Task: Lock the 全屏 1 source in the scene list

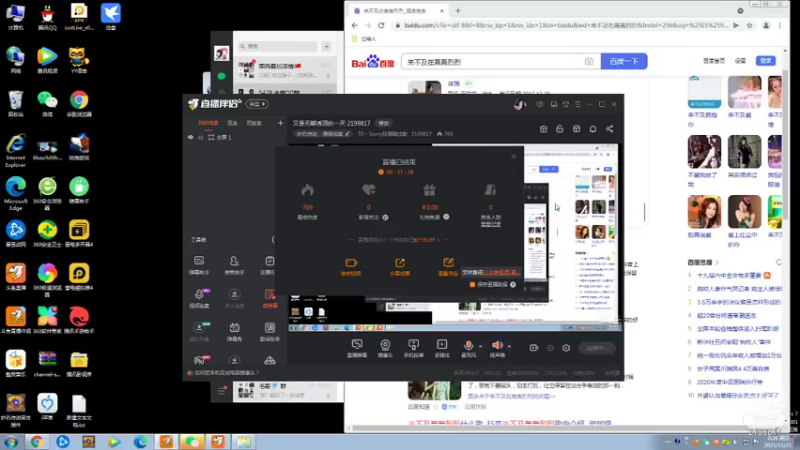Action: pyautogui.click(x=201, y=137)
